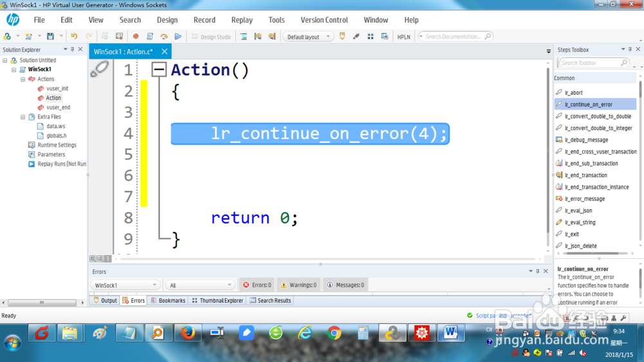Screen dimensions: 644x362
Task: Collapse the Extra Files folder node
Action: (23, 117)
